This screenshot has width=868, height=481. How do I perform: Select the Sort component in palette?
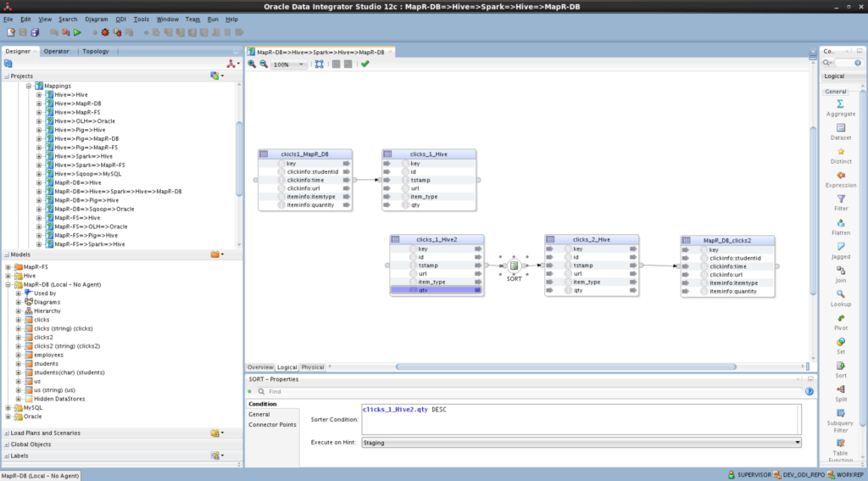840,370
